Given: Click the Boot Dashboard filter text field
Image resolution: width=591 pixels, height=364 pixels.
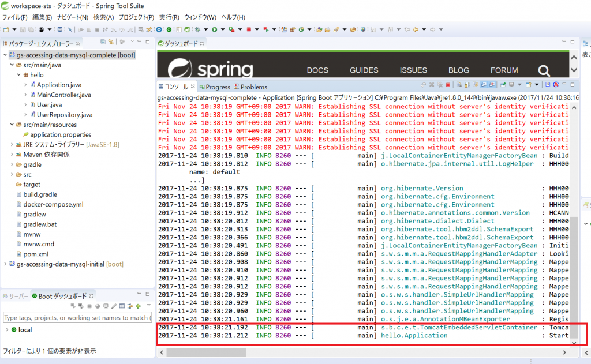Looking at the screenshot, I should (77, 318).
